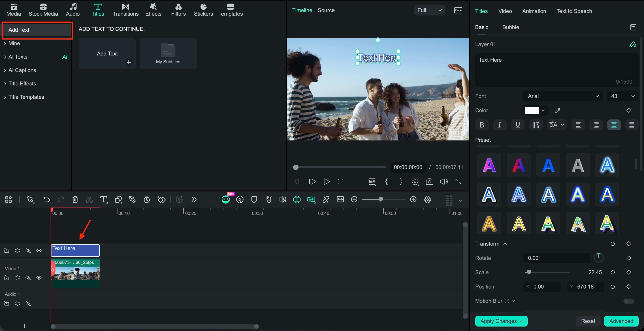Zoom out timeline with minus icon

tap(354, 199)
